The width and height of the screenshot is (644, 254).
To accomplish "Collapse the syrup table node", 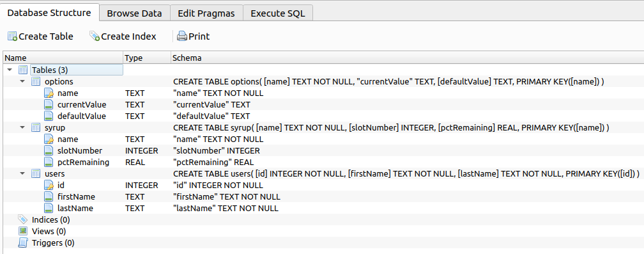I will pos(22,127).
